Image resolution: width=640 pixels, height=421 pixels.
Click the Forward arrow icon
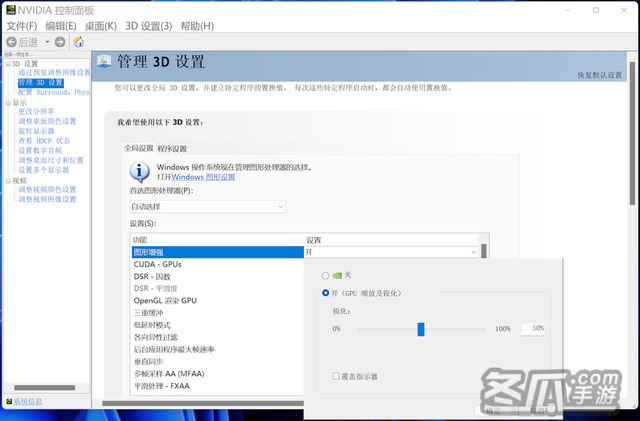[60, 42]
